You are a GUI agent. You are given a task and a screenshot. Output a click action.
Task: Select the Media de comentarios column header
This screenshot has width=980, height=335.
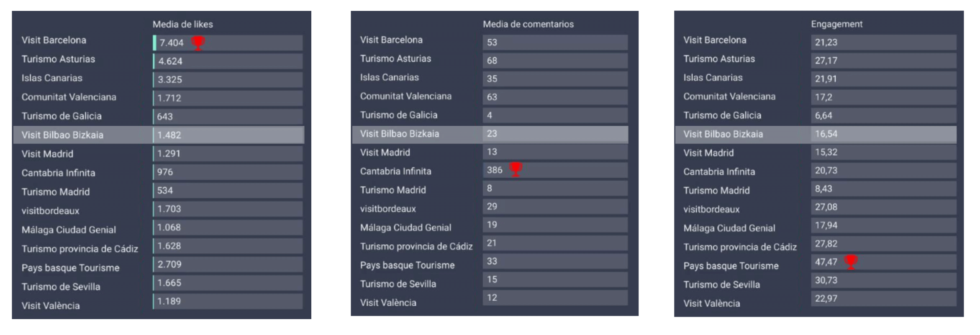tap(528, 24)
